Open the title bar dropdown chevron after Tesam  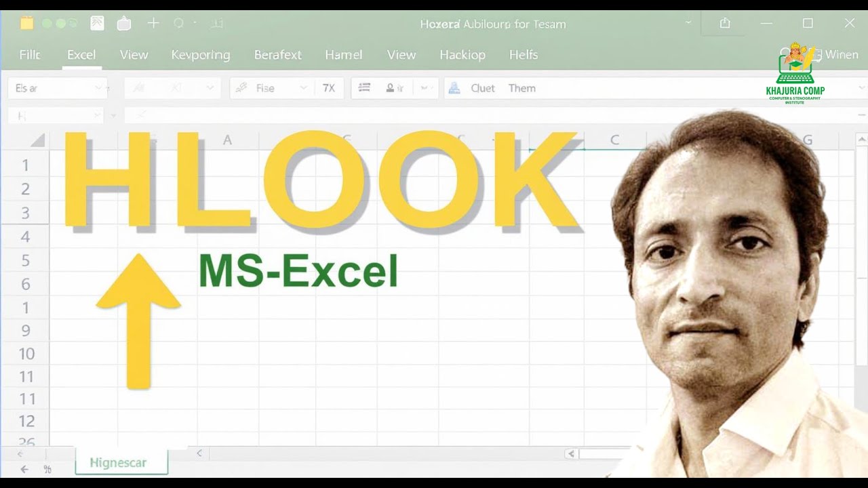click(x=689, y=24)
